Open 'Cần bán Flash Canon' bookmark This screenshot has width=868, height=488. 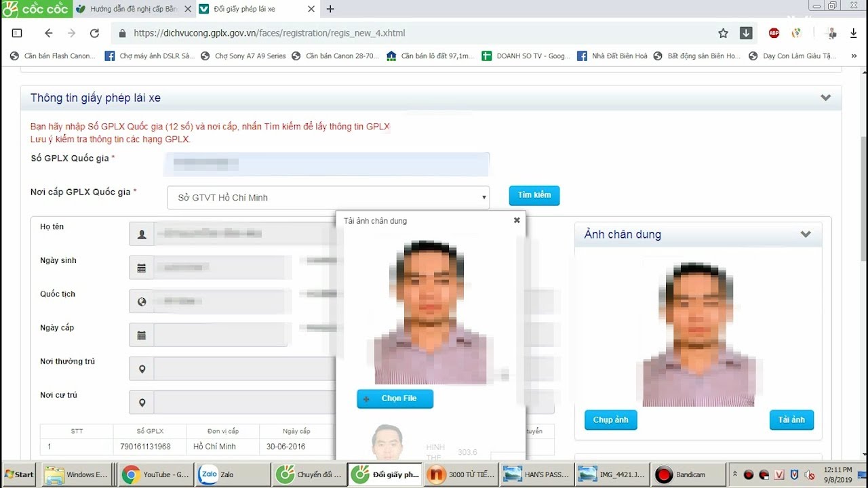coord(53,56)
